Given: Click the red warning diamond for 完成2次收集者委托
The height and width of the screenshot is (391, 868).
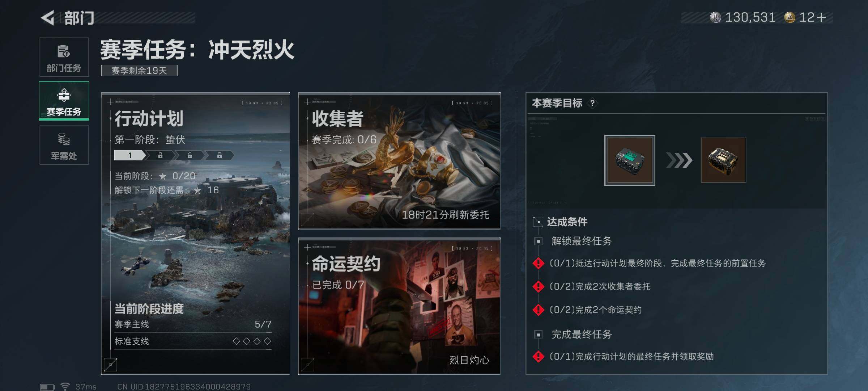Looking at the screenshot, I should pyautogui.click(x=539, y=287).
